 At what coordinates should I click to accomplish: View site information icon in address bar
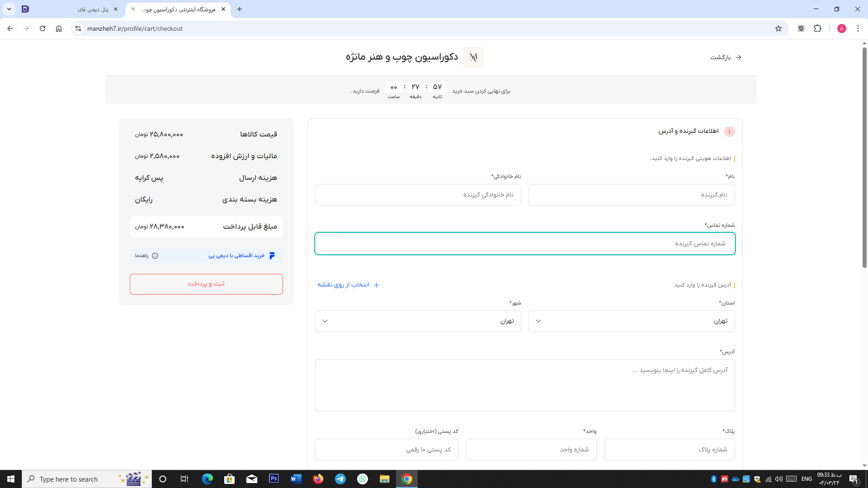[78, 28]
